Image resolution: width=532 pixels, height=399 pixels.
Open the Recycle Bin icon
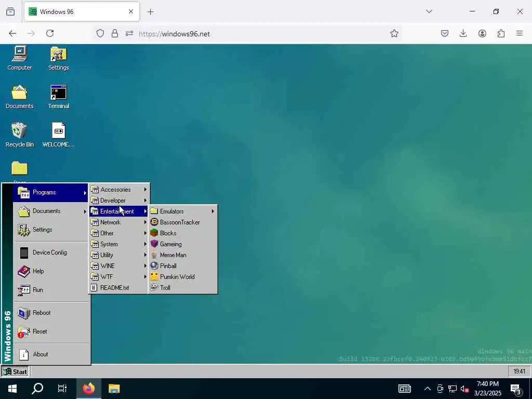tap(19, 135)
